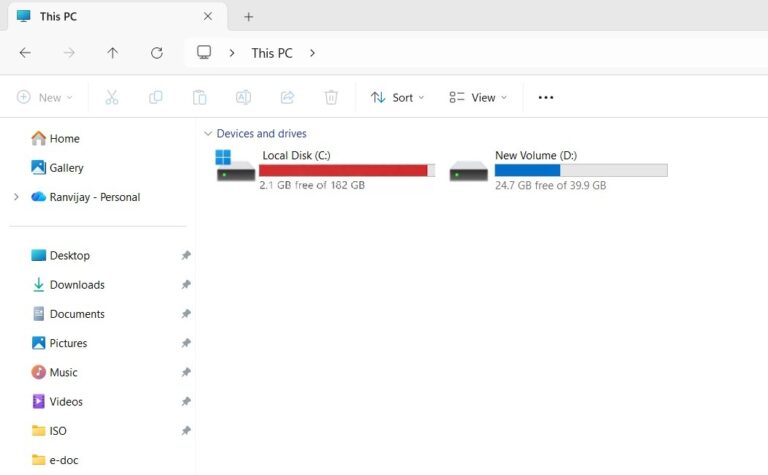
Task: Open the Desktop quick access folder
Action: (x=60, y=255)
